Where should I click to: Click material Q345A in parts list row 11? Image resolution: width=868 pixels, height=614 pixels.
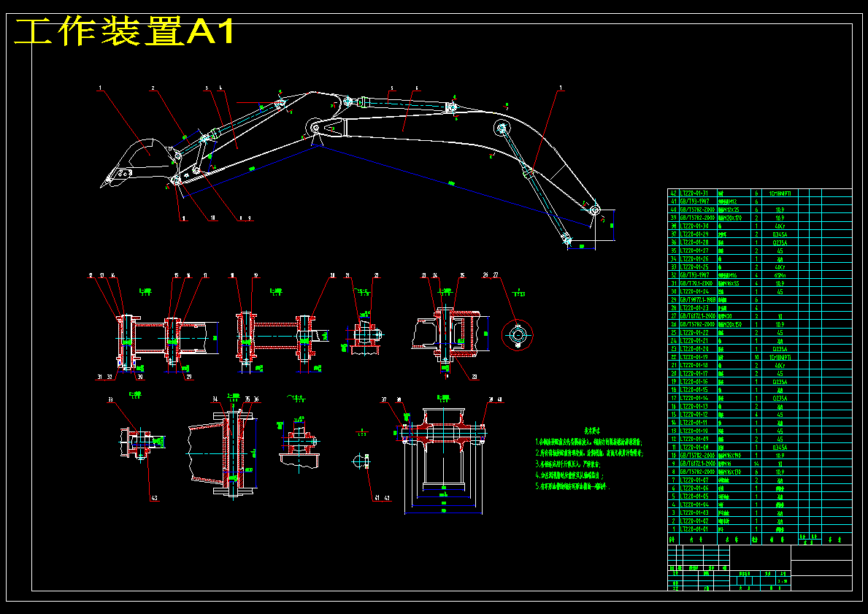pyautogui.click(x=780, y=448)
